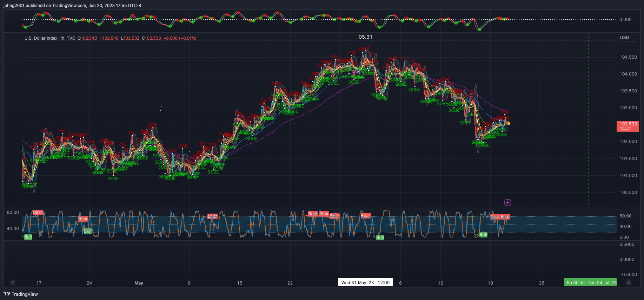Click the crosshair date label Wed 31 May '23 12:00
644x300 pixels.
(x=365, y=282)
